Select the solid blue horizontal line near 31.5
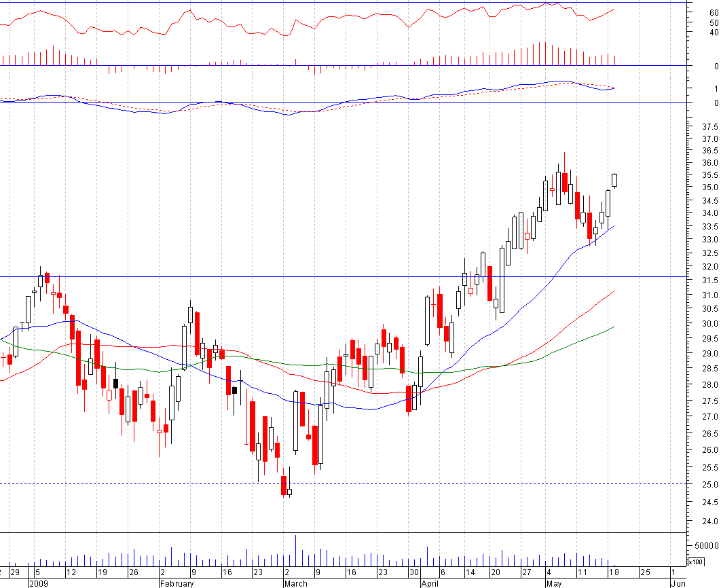The width and height of the screenshot is (721, 588). 344,277
